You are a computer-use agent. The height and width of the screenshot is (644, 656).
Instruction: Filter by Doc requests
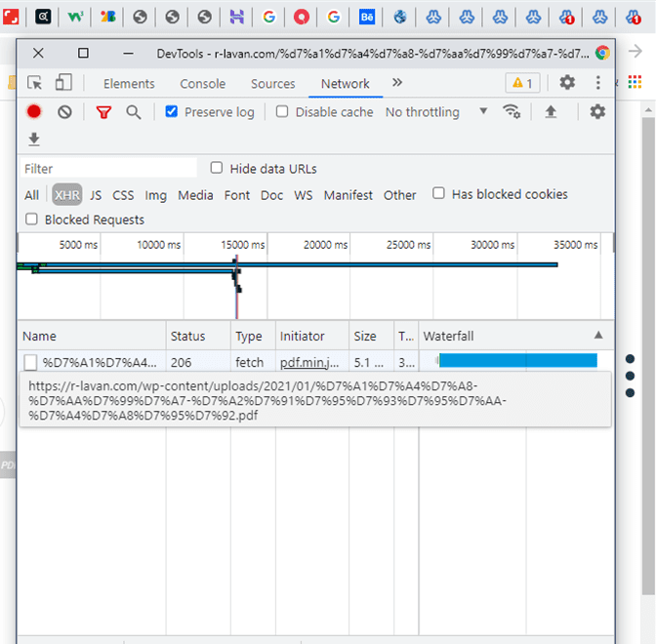click(271, 195)
